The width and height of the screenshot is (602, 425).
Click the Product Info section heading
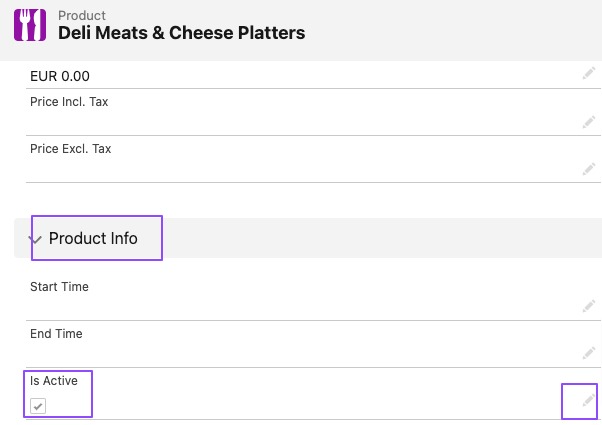[x=93, y=239]
